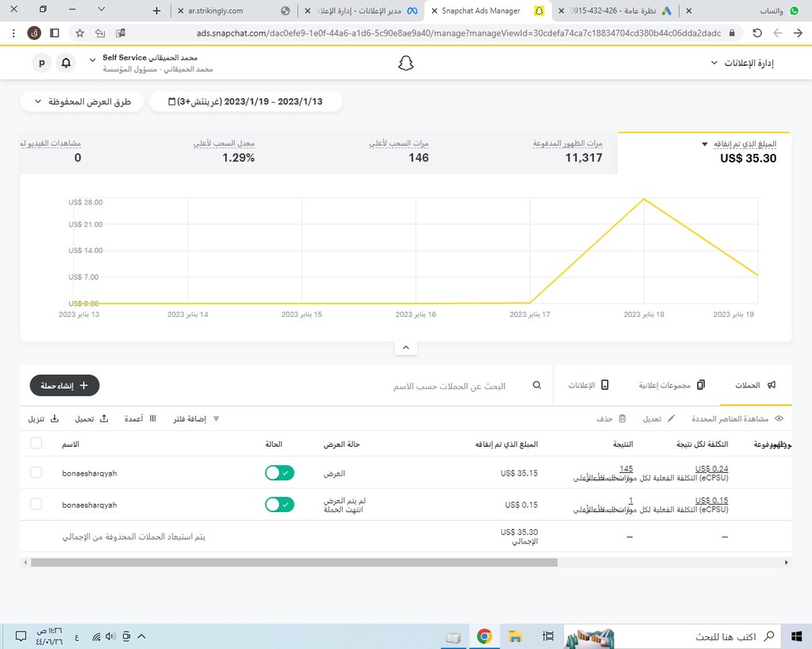Open the date range picker 2023/1/13 – 2023/1/19
The width and height of the screenshot is (812, 649).
tap(246, 101)
